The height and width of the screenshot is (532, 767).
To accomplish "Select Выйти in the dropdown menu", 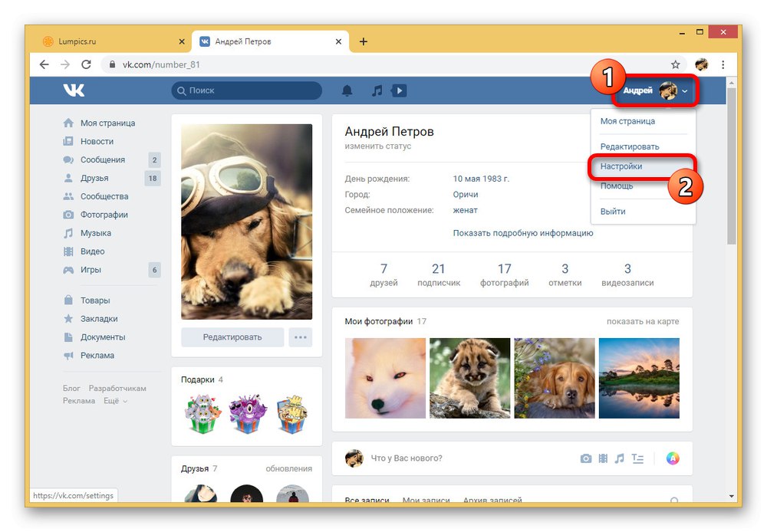I will click(x=613, y=212).
